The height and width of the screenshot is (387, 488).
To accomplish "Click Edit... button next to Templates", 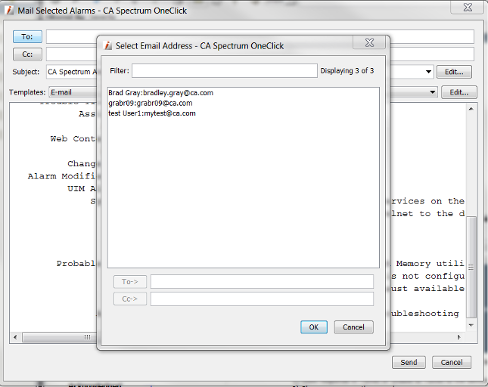I will pyautogui.click(x=459, y=92).
